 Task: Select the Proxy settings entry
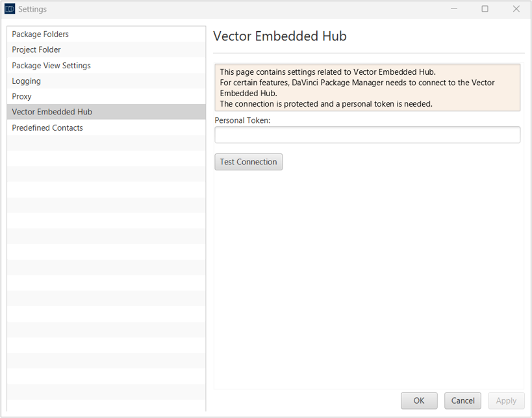pyautogui.click(x=106, y=96)
